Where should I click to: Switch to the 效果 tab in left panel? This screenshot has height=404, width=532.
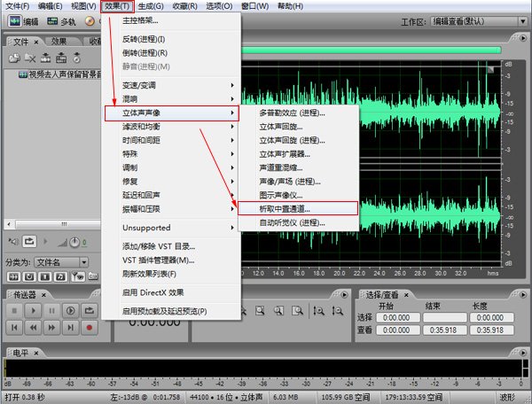[59, 42]
